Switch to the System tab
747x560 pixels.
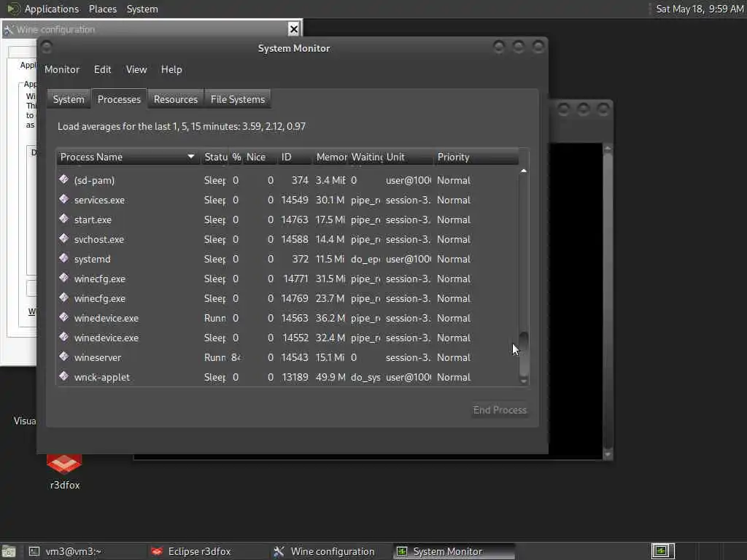[69, 99]
